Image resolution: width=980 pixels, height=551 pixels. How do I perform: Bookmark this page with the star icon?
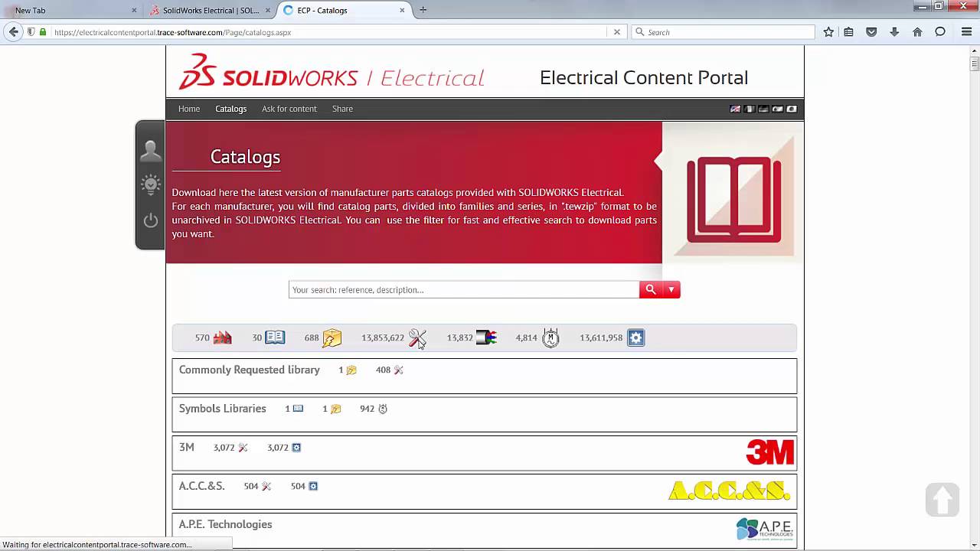[828, 32]
